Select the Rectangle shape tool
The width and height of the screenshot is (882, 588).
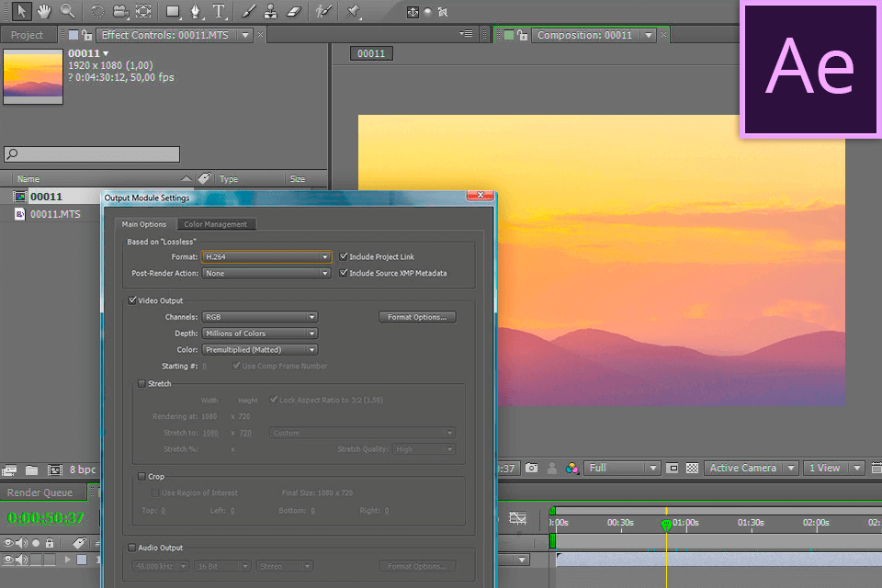[x=173, y=11]
